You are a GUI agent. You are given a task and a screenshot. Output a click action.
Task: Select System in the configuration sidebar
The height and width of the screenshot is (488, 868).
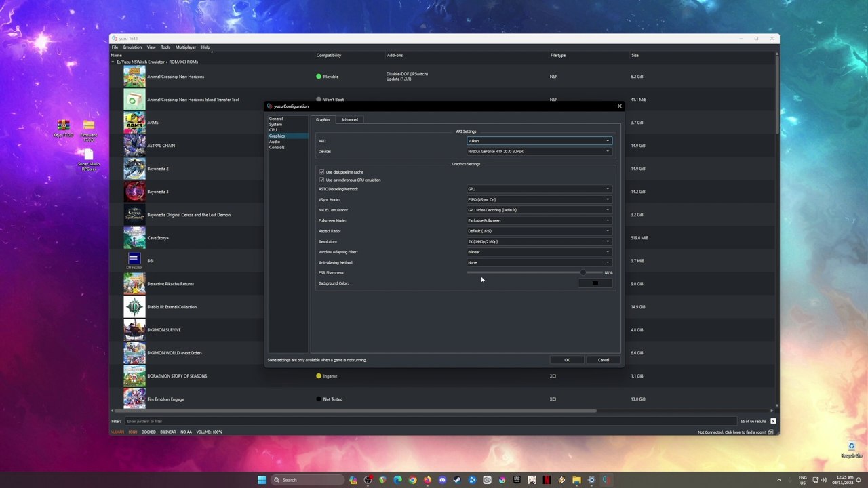(275, 125)
